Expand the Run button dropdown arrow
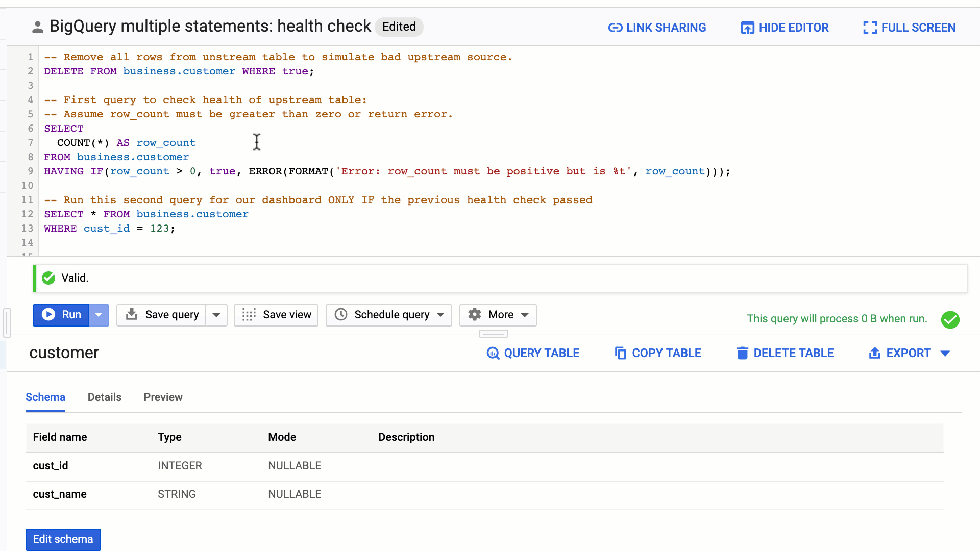This screenshot has width=980, height=551. pyautogui.click(x=99, y=315)
